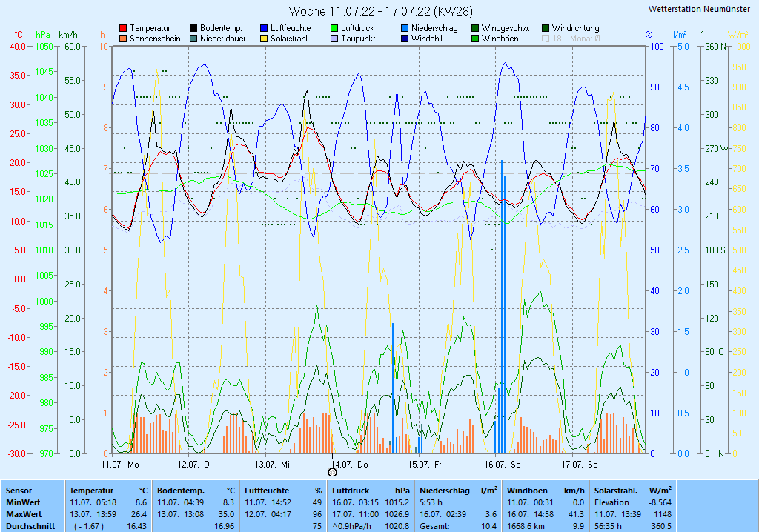This screenshot has width=759, height=532.
Task: Toggle the Nieder.dauer legend marker
Action: pos(193,39)
